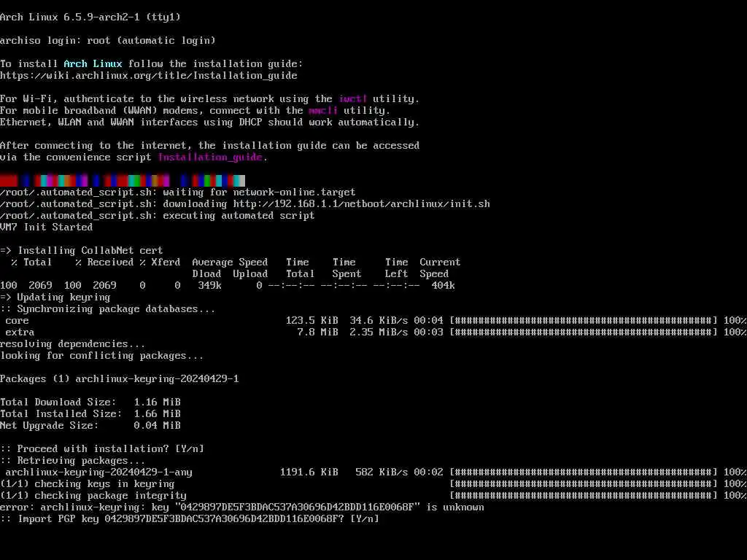
Task: Click the init.sh download URL
Action: point(362,204)
